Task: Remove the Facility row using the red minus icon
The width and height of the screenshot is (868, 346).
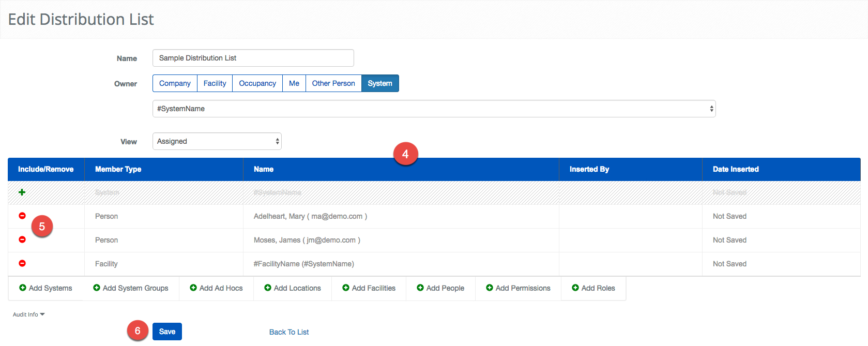Action: point(22,263)
